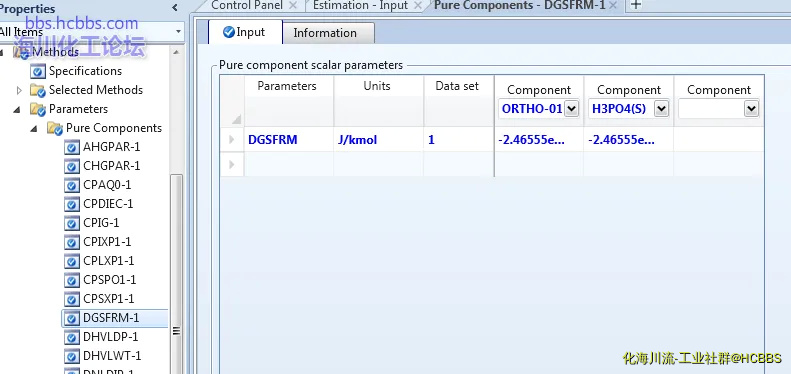Open Specifications under Methods
791x374 pixels.
tap(85, 71)
